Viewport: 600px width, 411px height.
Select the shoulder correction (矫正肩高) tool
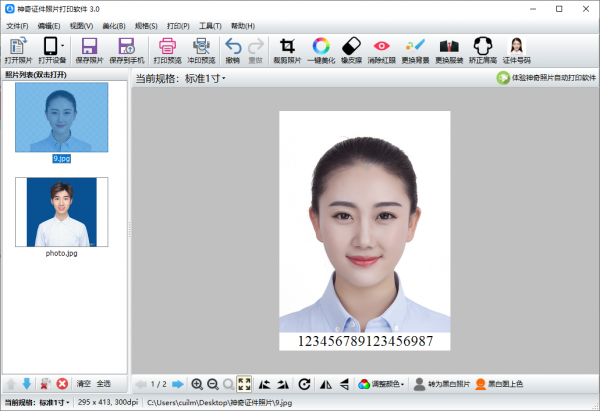tap(484, 51)
